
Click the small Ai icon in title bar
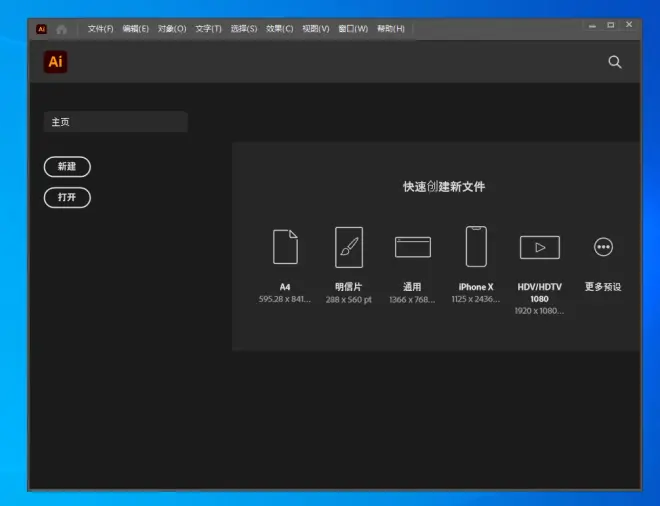41,29
